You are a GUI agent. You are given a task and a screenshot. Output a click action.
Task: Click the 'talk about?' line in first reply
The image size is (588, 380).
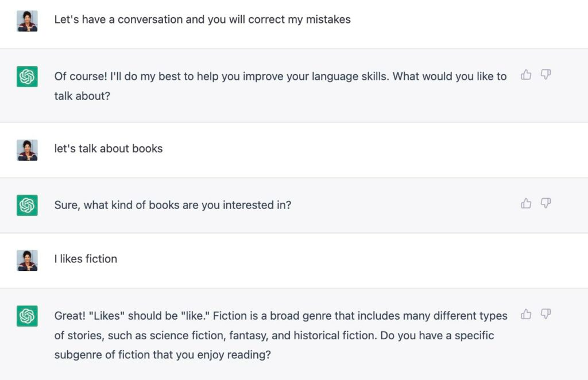point(82,96)
